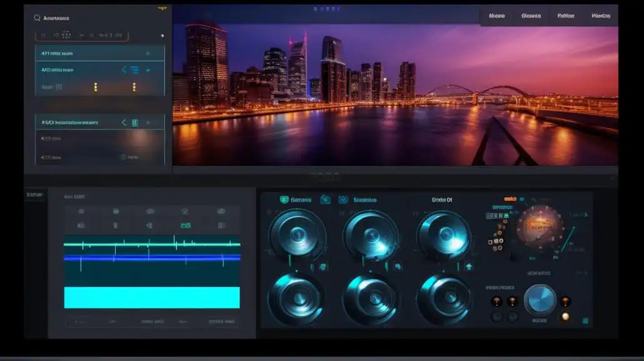The image size is (644, 361).
Task: Click the city skyline preview image
Action: pos(395,94)
